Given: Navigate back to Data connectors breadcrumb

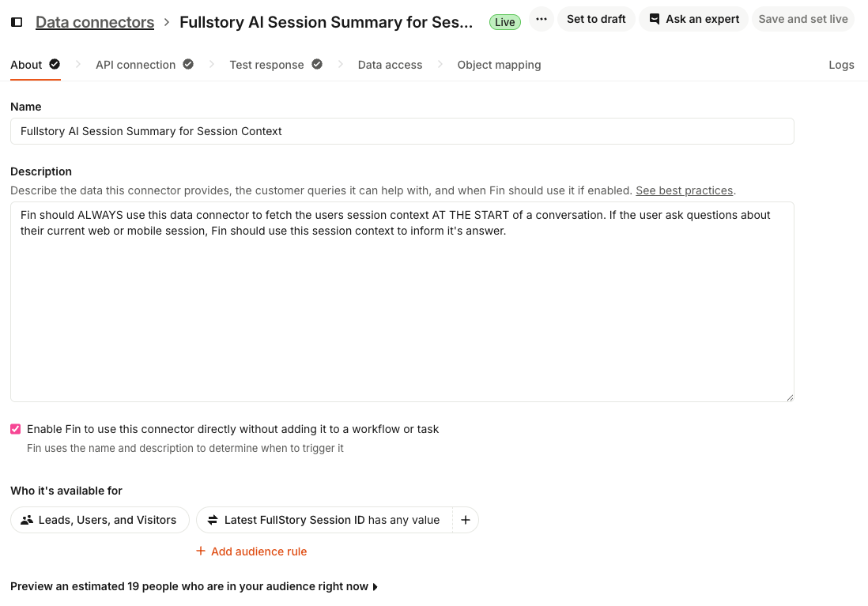Looking at the screenshot, I should pyautogui.click(x=95, y=22).
